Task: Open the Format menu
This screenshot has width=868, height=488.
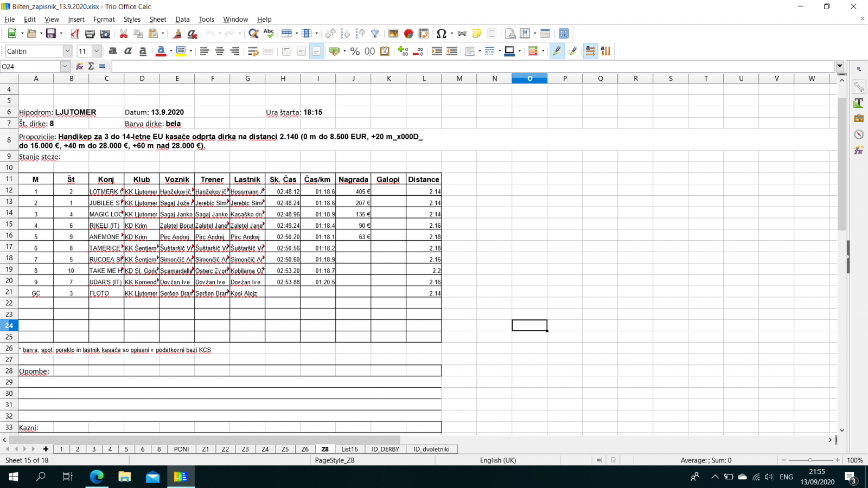Action: (104, 20)
